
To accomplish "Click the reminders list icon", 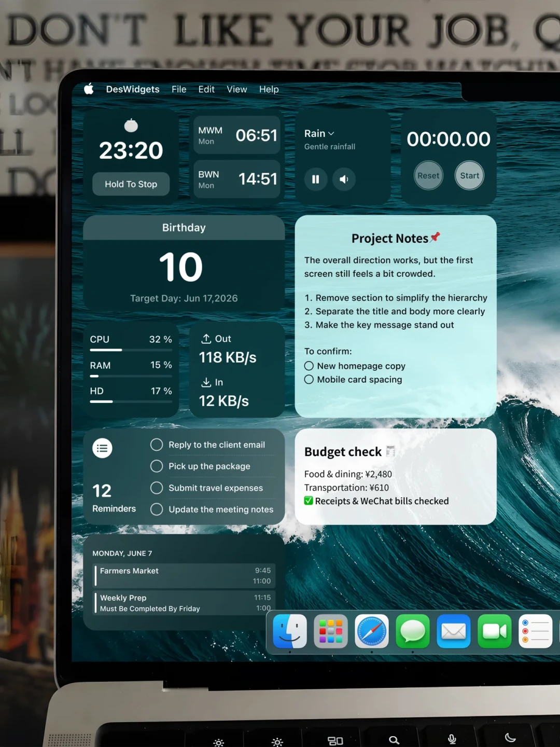I will click(102, 448).
